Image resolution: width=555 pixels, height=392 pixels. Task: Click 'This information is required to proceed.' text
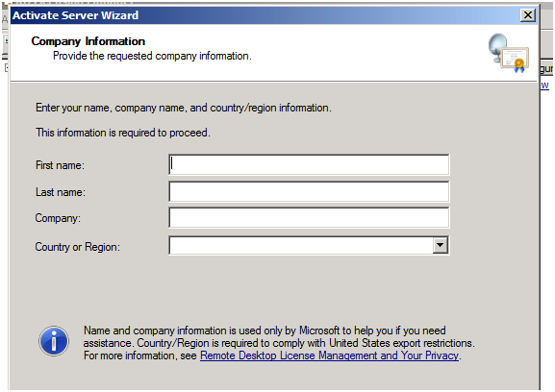click(123, 133)
